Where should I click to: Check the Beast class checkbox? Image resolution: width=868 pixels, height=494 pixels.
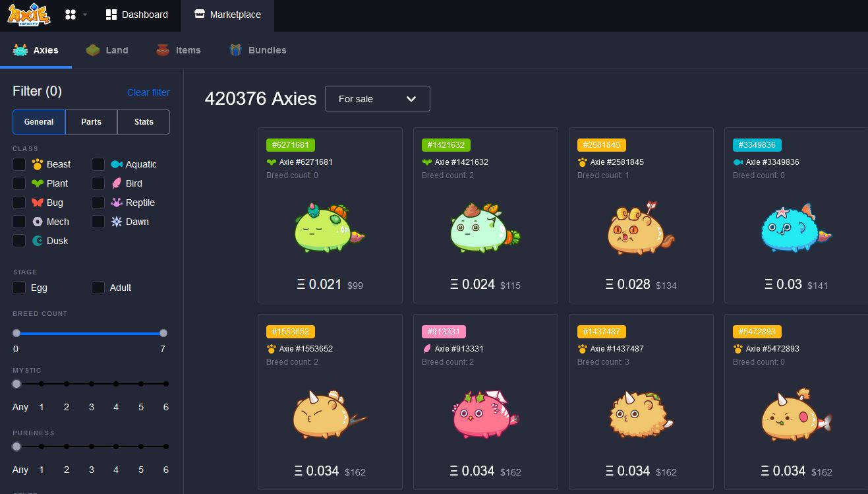(19, 164)
